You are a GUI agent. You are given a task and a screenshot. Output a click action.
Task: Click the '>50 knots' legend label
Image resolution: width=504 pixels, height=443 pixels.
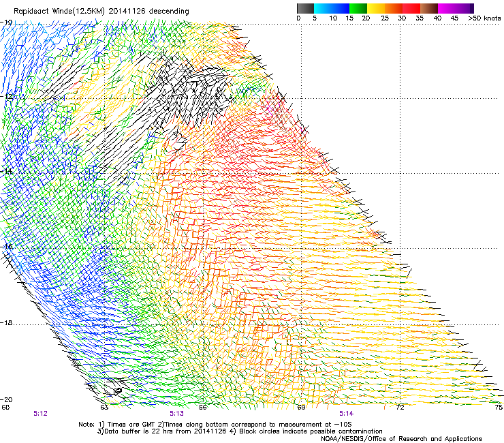point(484,18)
